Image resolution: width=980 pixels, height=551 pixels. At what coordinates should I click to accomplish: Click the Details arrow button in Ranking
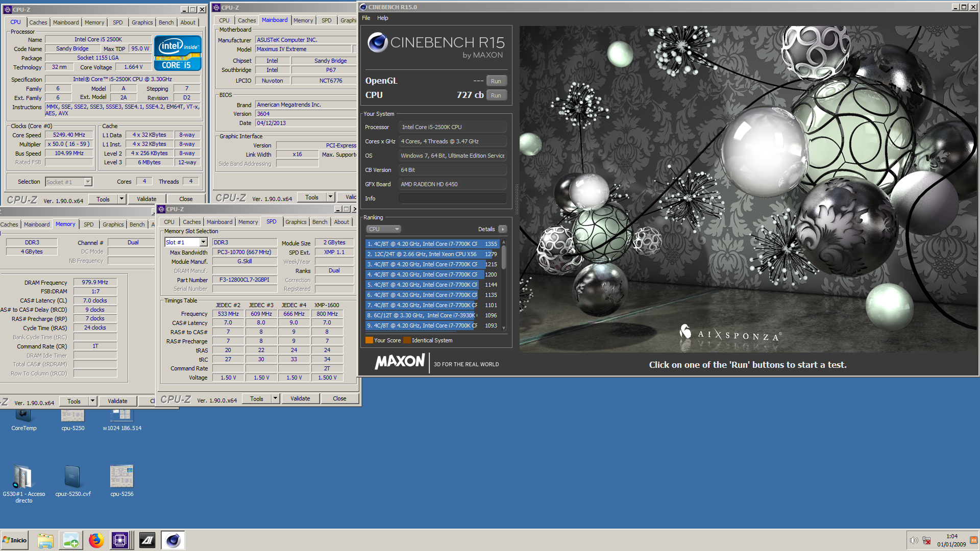click(503, 229)
